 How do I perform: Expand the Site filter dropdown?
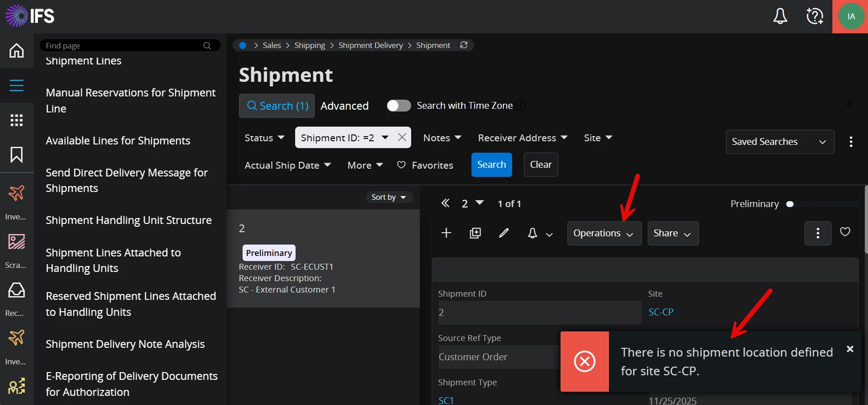click(x=598, y=138)
